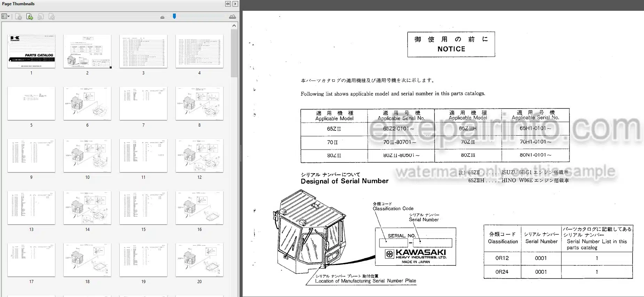
Task: Click the thumbnails panel vertical scrollbar thumb
Action: (x=234, y=53)
